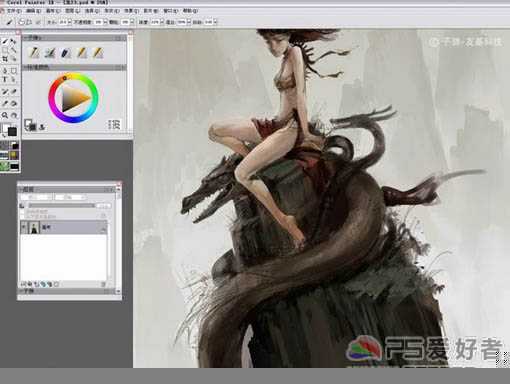
Task: Open the opacity (不透明度) value dropdown arrow
Action: 105,22
